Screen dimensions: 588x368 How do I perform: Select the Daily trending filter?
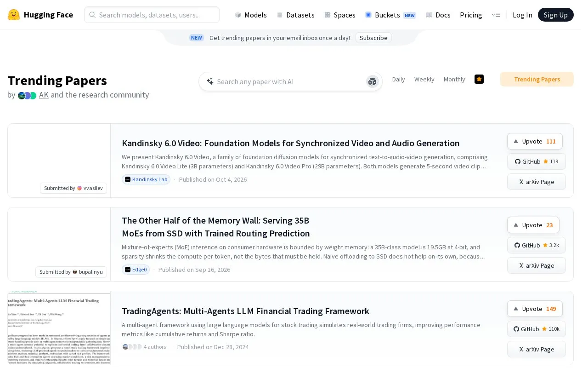coord(399,79)
